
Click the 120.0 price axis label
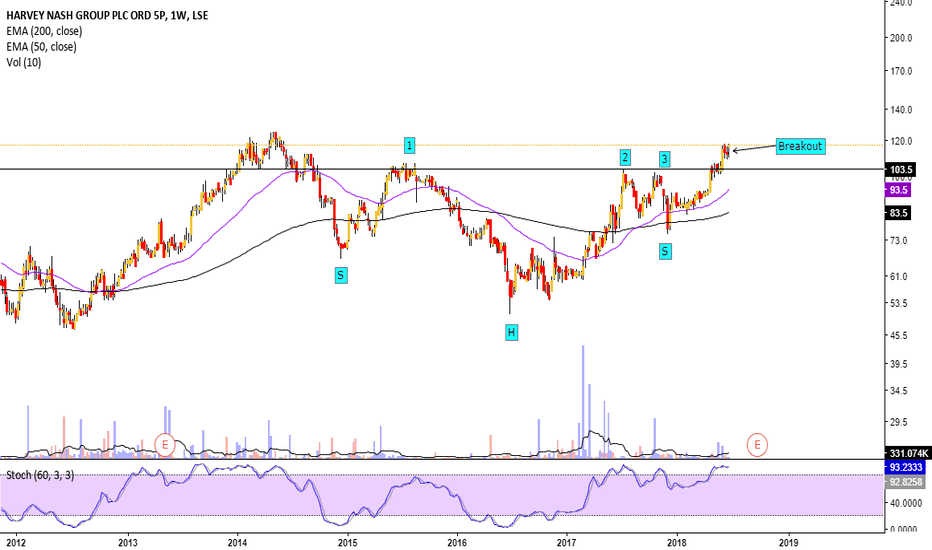click(x=900, y=141)
